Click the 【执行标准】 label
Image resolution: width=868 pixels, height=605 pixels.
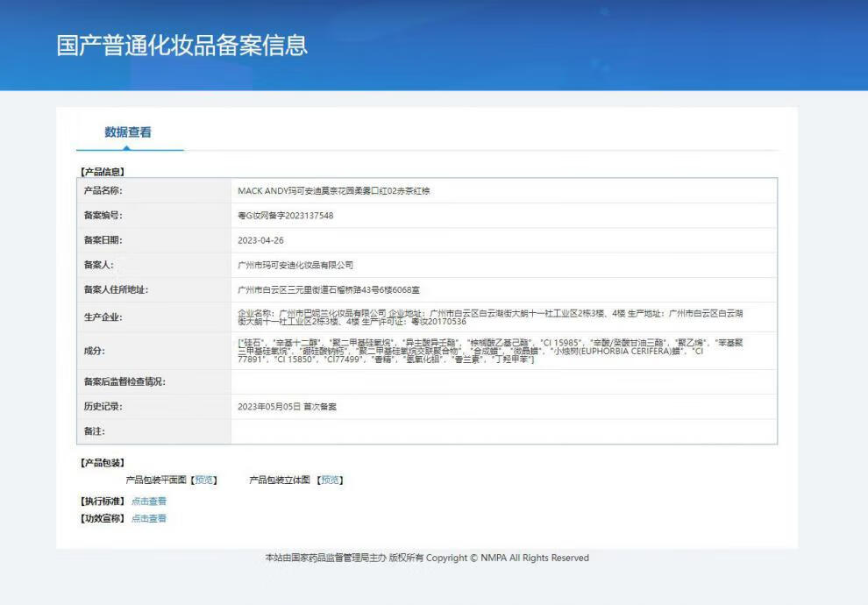click(103, 501)
